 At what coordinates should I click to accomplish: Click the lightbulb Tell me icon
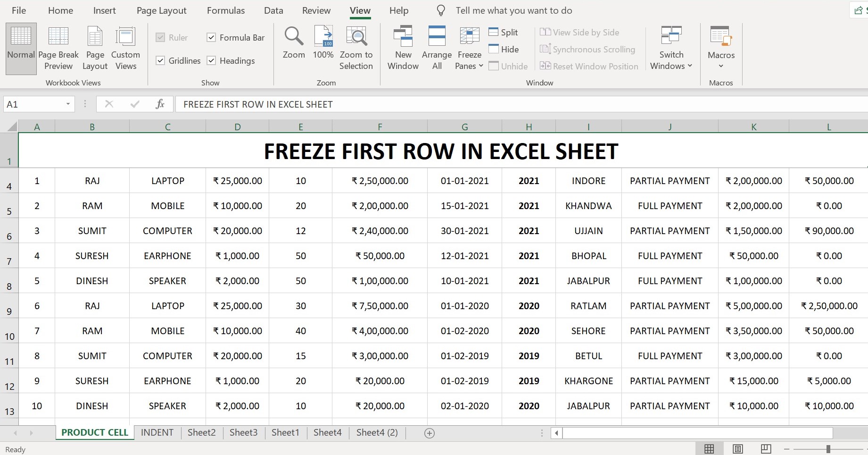(441, 10)
